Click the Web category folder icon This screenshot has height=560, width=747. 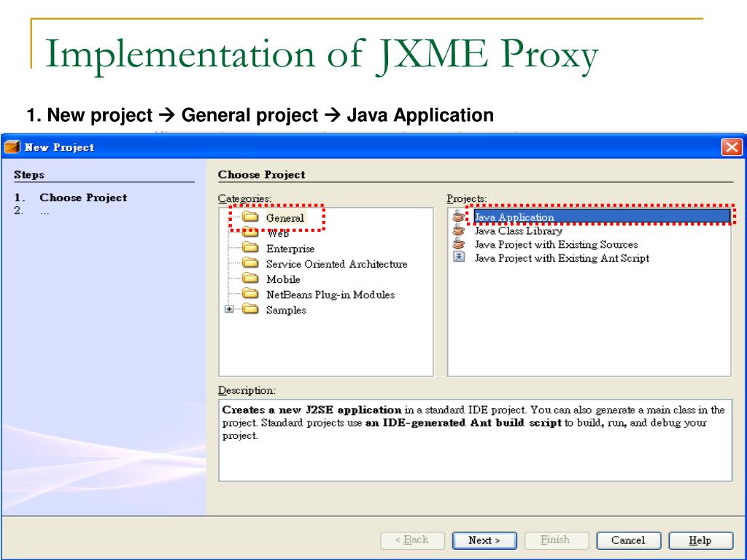250,233
